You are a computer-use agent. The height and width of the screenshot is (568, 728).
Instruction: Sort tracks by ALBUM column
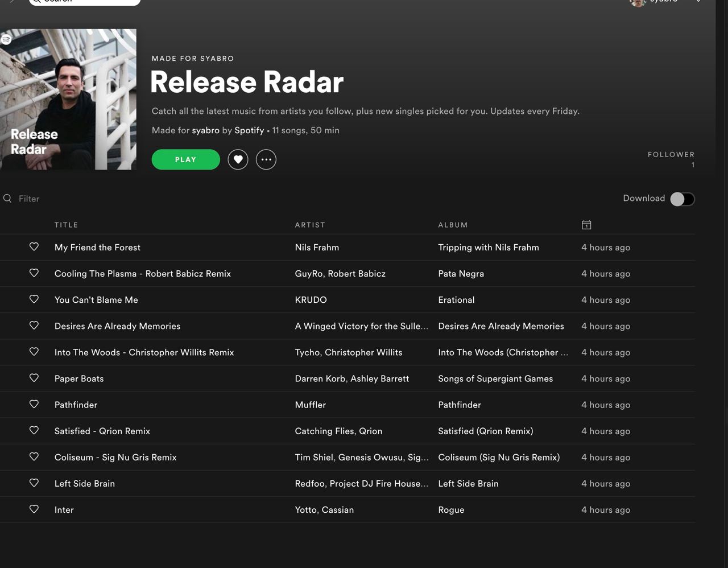click(x=453, y=225)
